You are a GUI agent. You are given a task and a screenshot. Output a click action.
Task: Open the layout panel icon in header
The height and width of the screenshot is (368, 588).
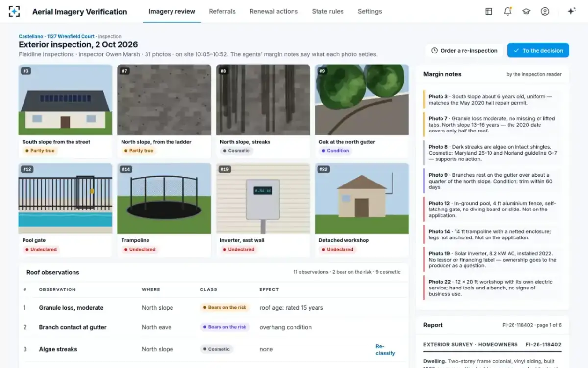(x=489, y=11)
